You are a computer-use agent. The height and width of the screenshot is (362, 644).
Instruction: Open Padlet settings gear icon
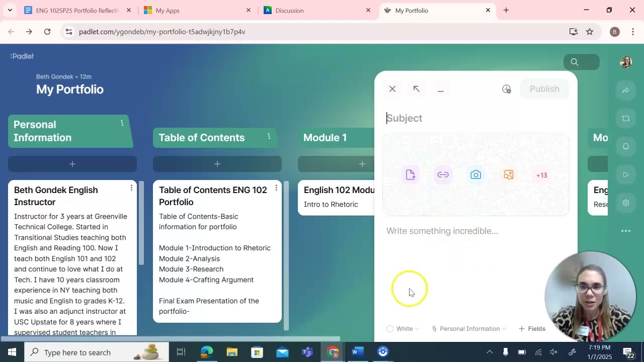tap(626, 203)
